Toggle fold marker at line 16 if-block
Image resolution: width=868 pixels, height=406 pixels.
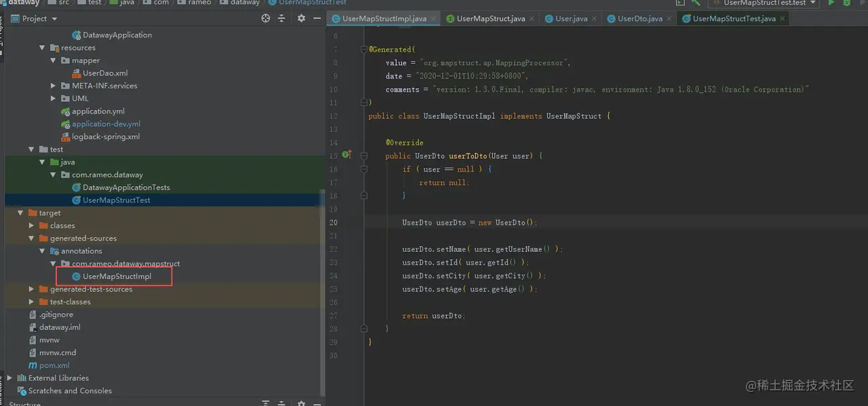[x=364, y=169]
